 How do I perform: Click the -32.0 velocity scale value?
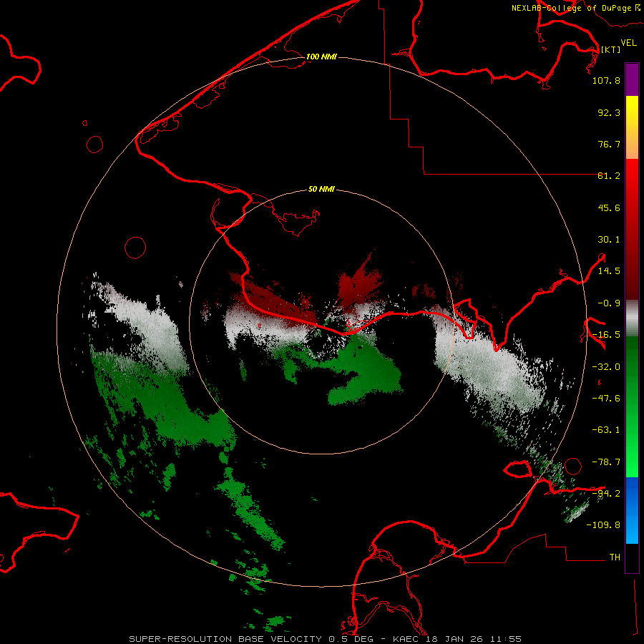click(x=606, y=367)
